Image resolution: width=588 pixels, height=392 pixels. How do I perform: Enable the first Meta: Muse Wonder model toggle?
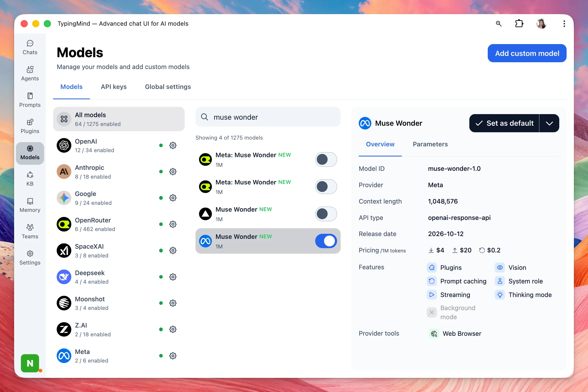pyautogui.click(x=326, y=159)
